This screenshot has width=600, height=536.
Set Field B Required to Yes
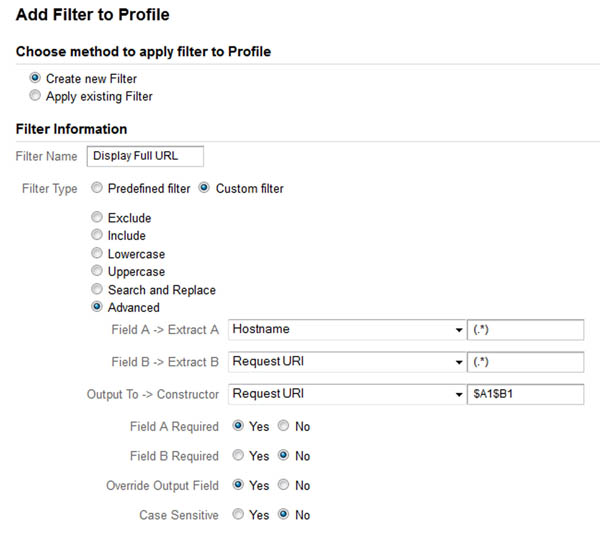(238, 456)
